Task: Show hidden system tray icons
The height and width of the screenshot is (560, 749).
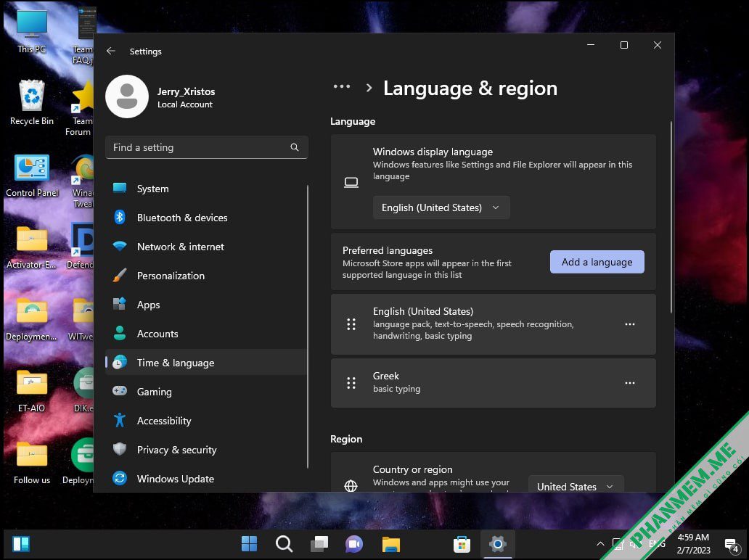Action: click(x=600, y=544)
